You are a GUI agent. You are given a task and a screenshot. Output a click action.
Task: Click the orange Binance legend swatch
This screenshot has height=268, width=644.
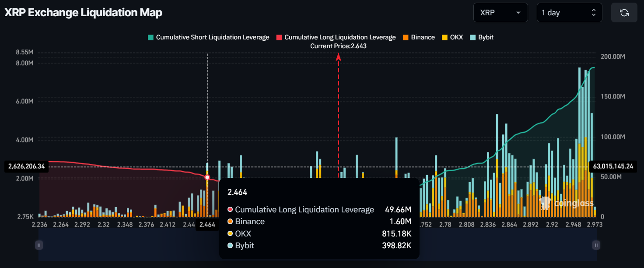click(406, 38)
